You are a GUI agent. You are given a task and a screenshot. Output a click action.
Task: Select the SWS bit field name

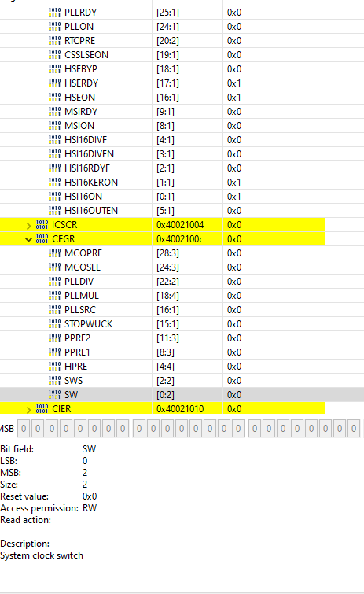(x=73, y=381)
